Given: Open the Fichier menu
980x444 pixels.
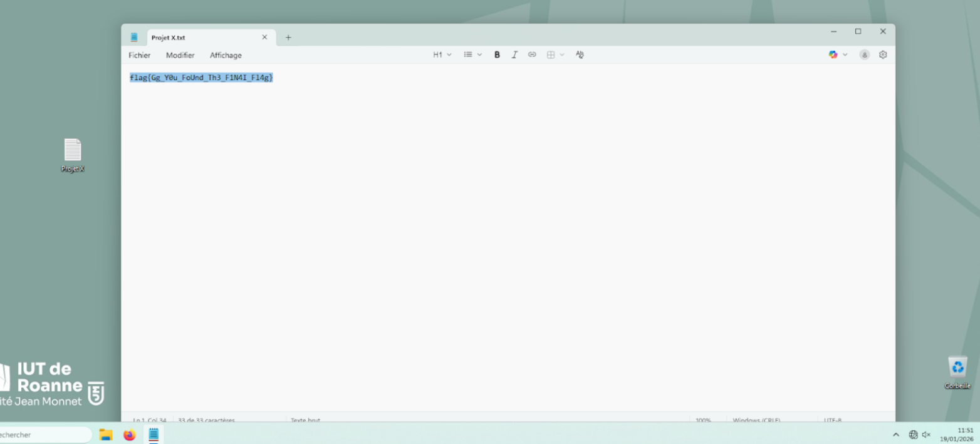Looking at the screenshot, I should (140, 55).
